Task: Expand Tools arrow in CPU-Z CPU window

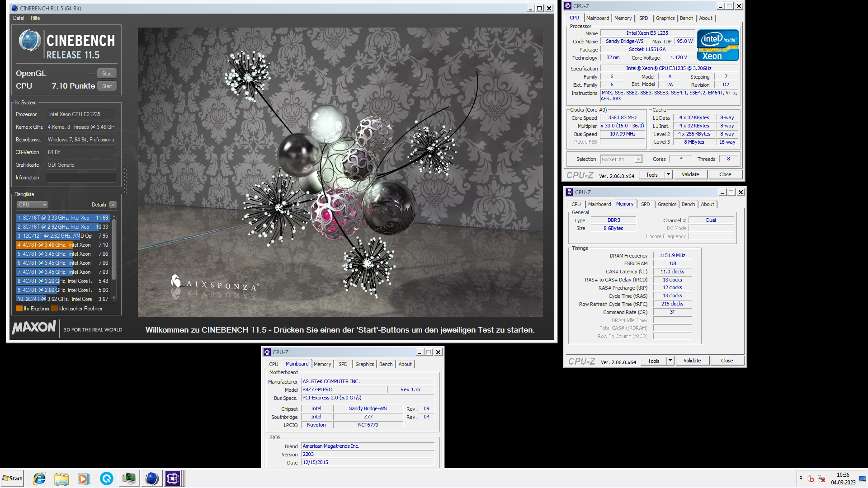Action: 668,174
